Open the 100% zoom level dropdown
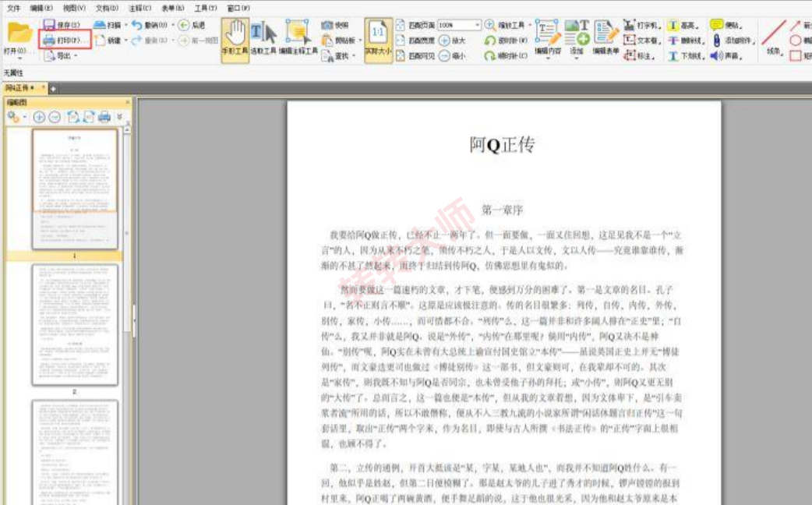Screen dimensions: 812x505 click(x=477, y=25)
